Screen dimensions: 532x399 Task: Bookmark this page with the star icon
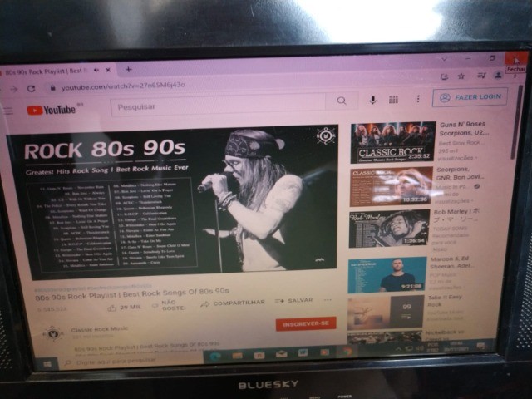(x=461, y=76)
